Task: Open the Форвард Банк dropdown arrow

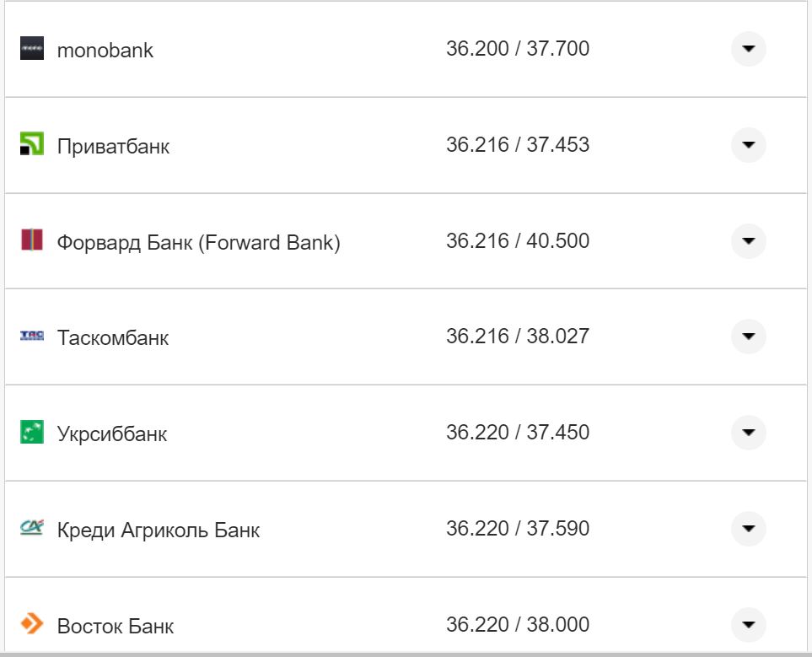Action: [x=748, y=241]
